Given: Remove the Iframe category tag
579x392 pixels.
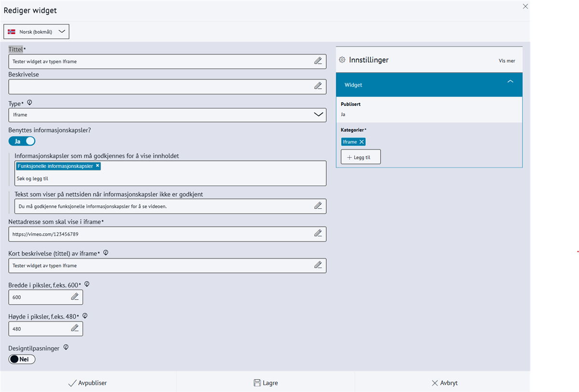Looking at the screenshot, I should pyautogui.click(x=361, y=142).
